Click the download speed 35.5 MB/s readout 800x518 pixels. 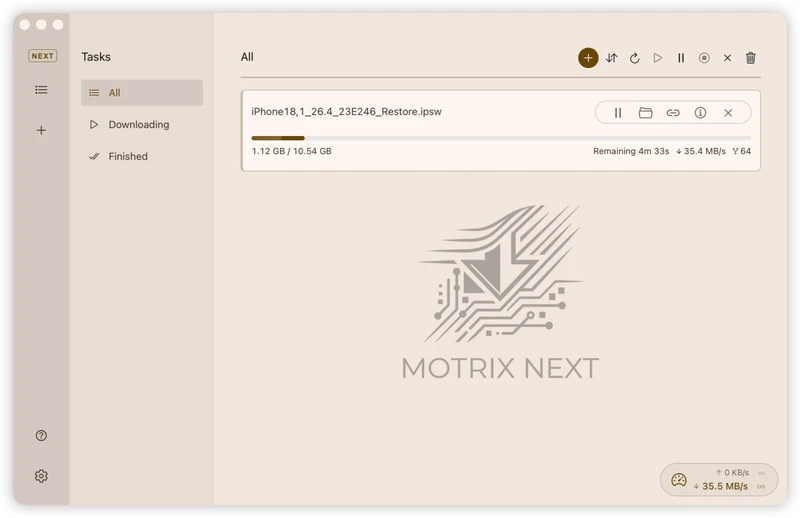(x=721, y=486)
